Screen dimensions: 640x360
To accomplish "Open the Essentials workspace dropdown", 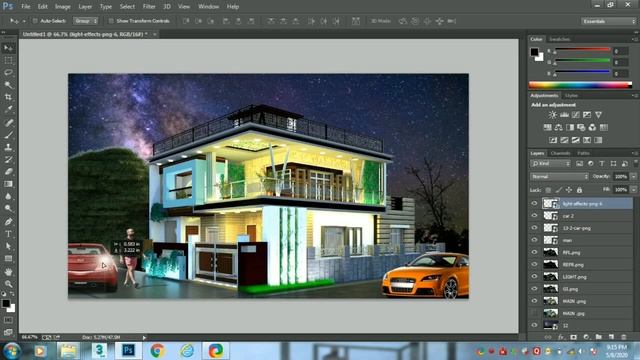I will [608, 21].
